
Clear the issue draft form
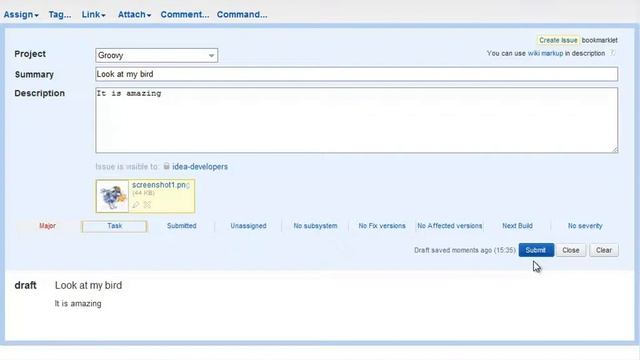[x=604, y=250]
